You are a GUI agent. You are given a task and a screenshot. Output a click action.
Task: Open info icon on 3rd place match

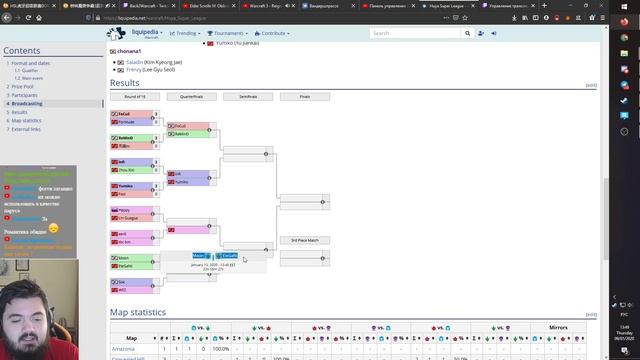tap(322, 258)
